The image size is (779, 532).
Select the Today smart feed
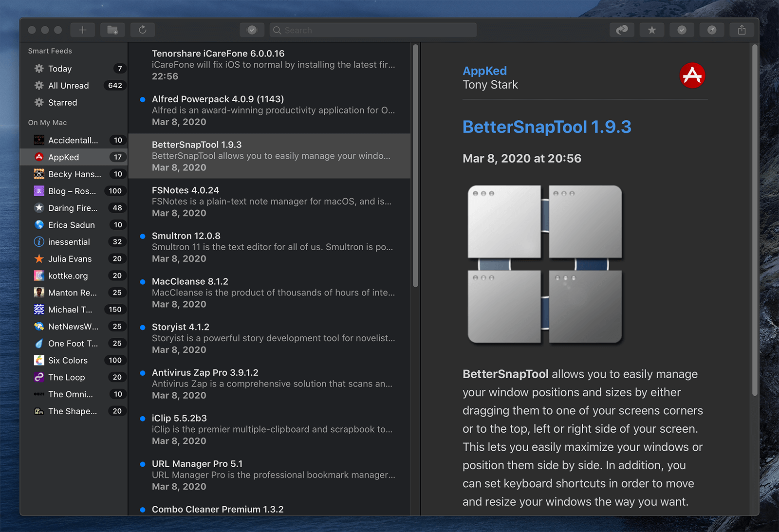pos(74,69)
